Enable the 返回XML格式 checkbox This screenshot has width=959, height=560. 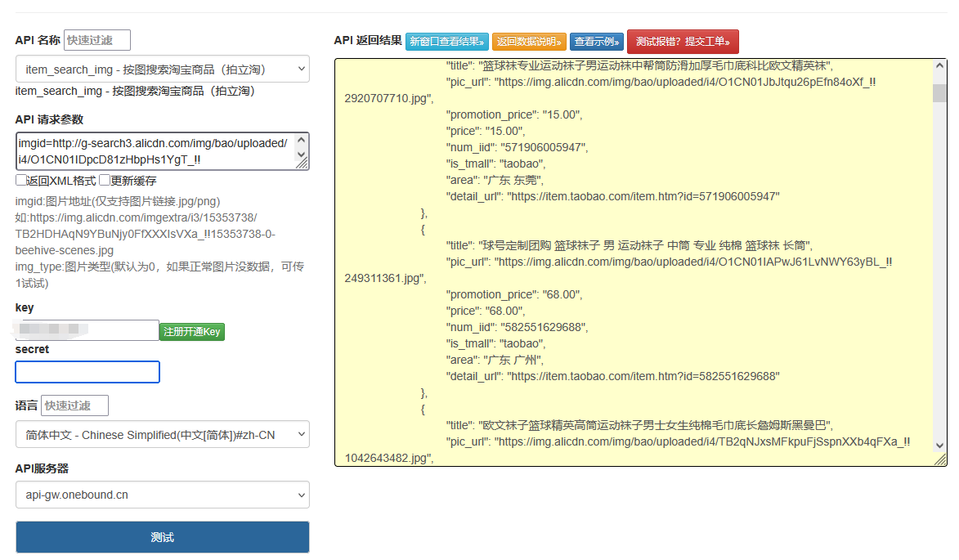click(x=21, y=181)
